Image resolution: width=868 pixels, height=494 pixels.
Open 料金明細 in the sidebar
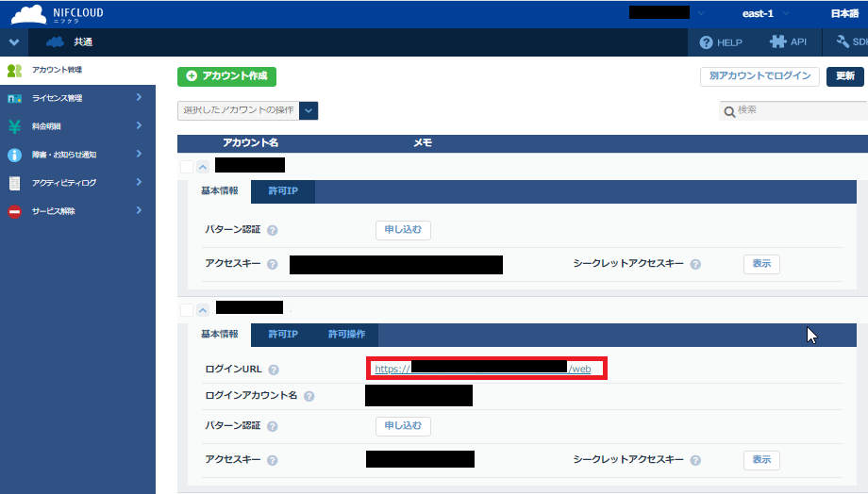point(77,126)
